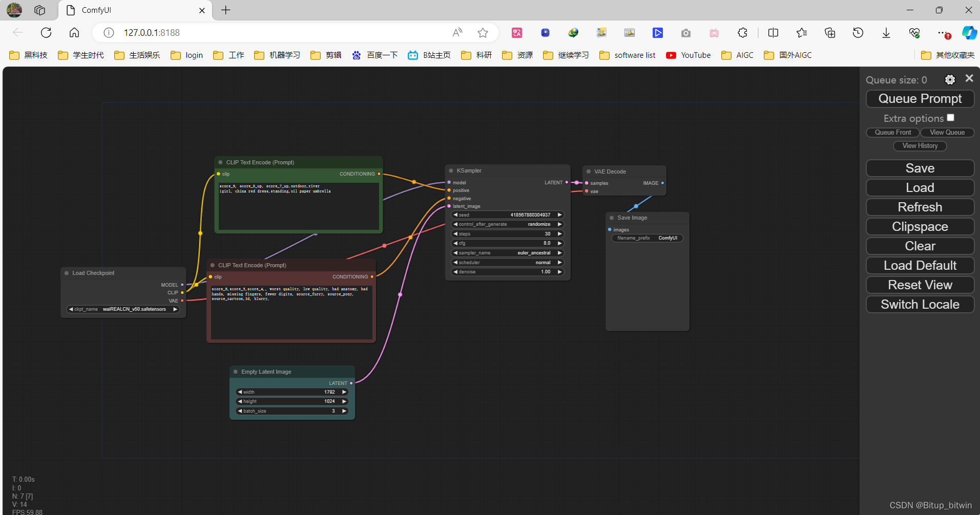Edit the negative prompt text box
The image size is (980, 515).
pyautogui.click(x=291, y=312)
